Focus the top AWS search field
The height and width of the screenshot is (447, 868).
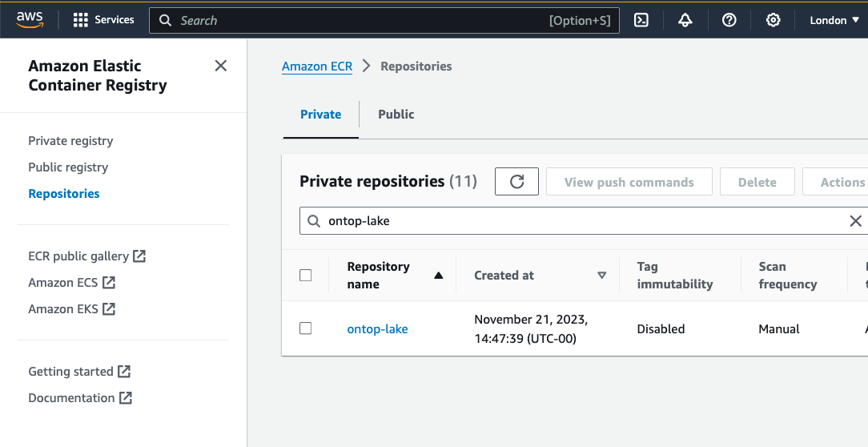click(384, 21)
